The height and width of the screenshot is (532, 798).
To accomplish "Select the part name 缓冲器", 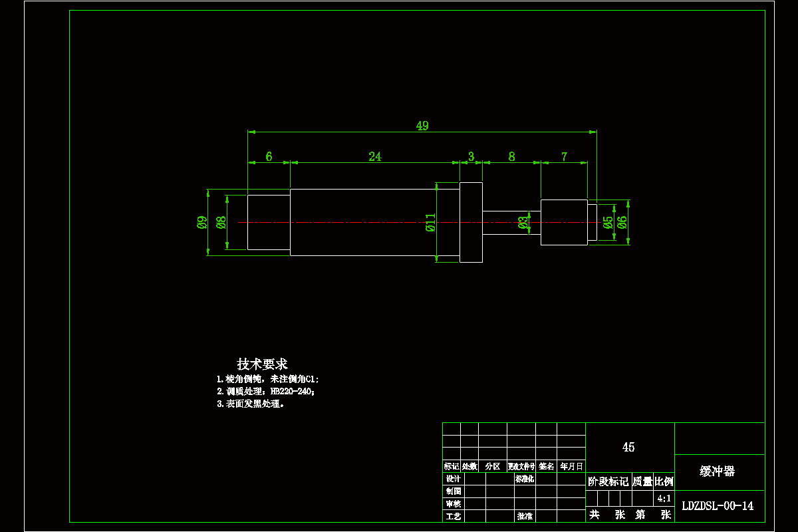I will (718, 471).
